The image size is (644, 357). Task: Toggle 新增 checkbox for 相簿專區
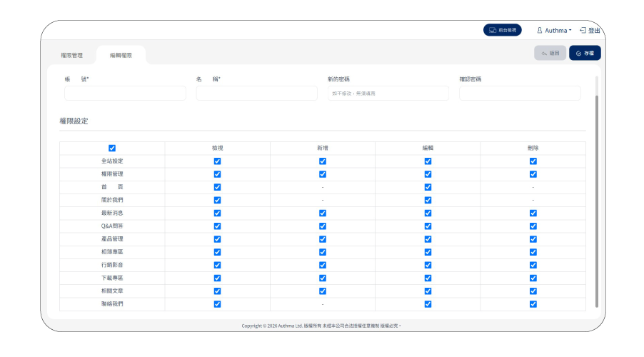coord(323,252)
